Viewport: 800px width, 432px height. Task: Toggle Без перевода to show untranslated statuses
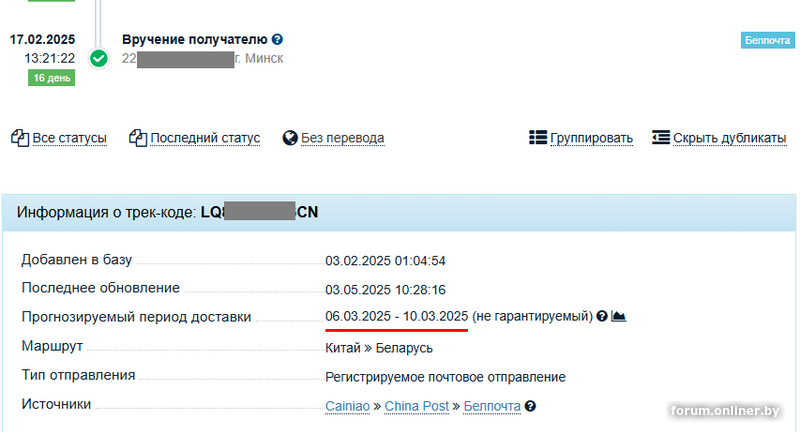click(342, 138)
